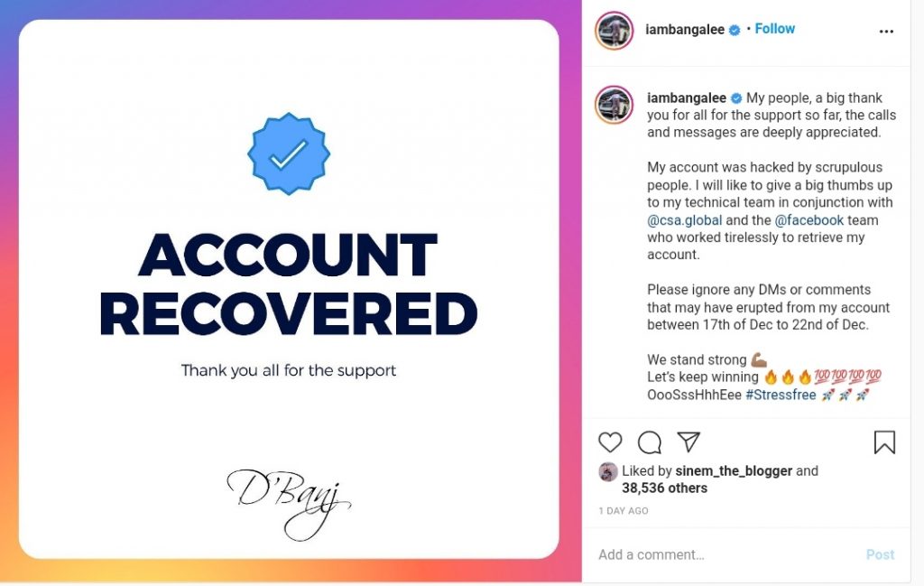View the 38,536 others who liked

tap(664, 488)
